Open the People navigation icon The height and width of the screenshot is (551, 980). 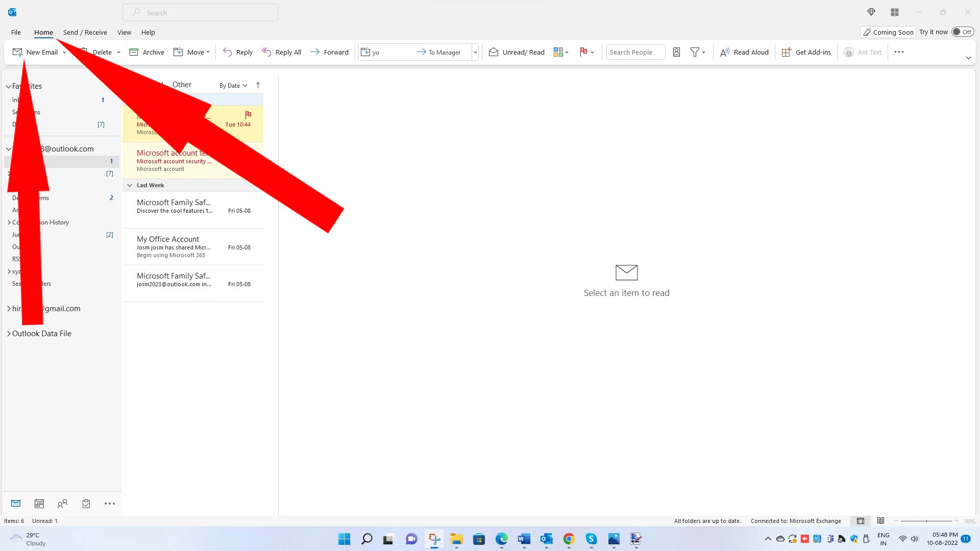(62, 504)
